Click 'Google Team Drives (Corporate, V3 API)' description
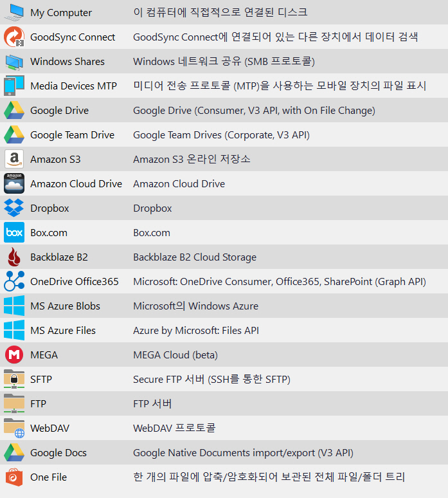This screenshot has height=498, width=448. click(222, 135)
